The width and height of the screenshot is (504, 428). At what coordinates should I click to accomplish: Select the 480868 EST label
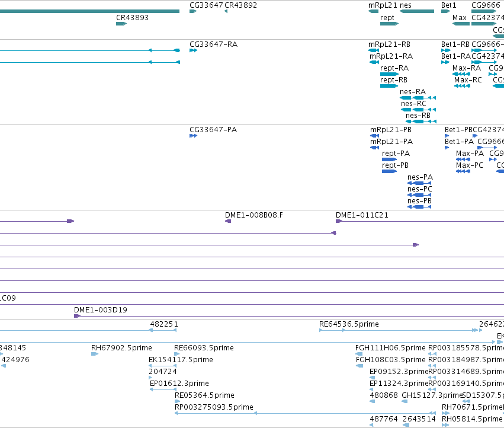coord(384,395)
